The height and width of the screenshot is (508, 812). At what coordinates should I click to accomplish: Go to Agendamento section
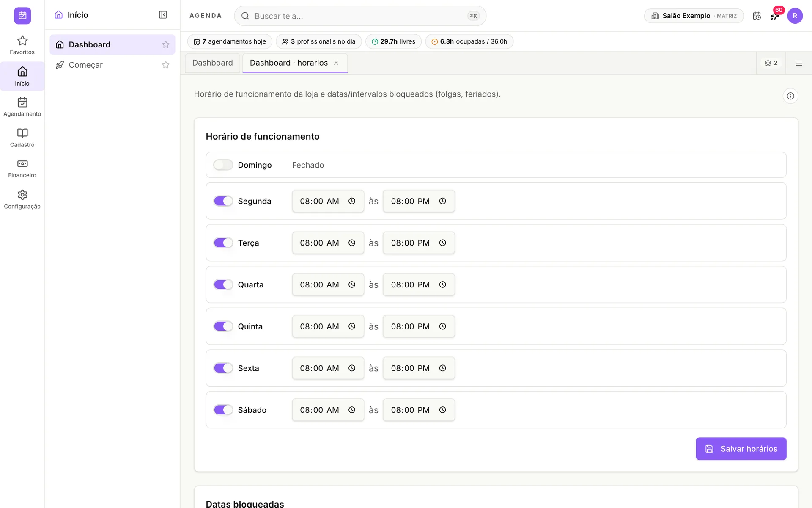[22, 107]
